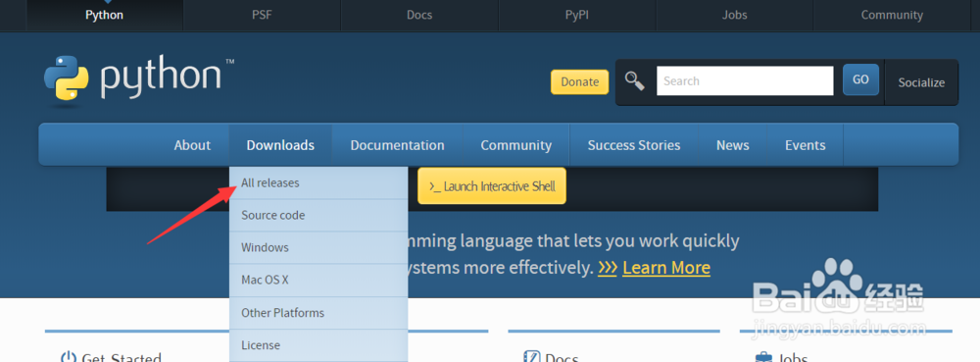The image size is (980, 362).
Task: Select Windows from Downloads dropdown
Action: [x=318, y=247]
